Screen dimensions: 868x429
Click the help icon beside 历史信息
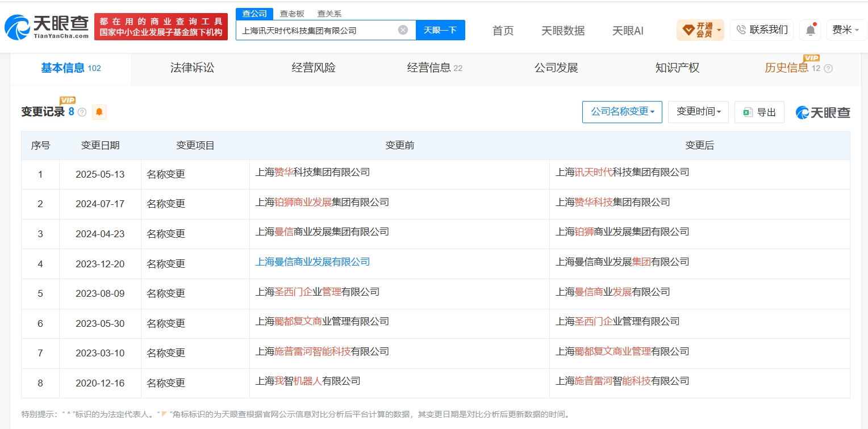828,69
